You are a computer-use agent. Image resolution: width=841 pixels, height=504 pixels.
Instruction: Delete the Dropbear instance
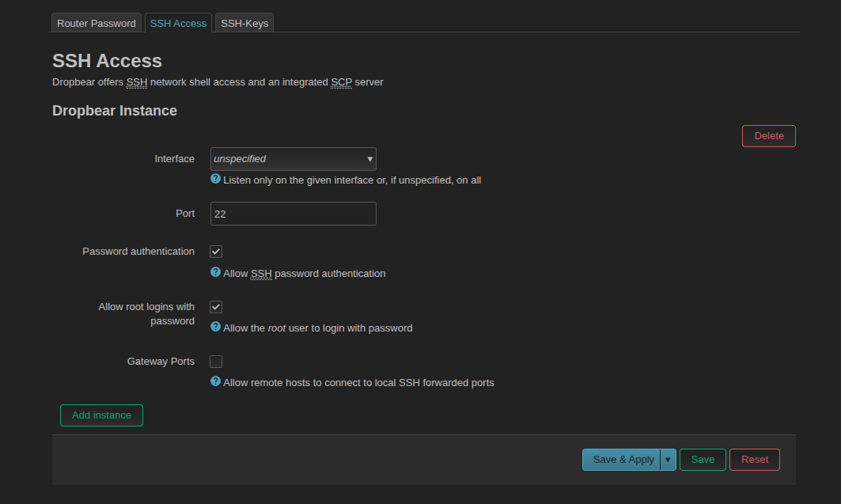(768, 136)
